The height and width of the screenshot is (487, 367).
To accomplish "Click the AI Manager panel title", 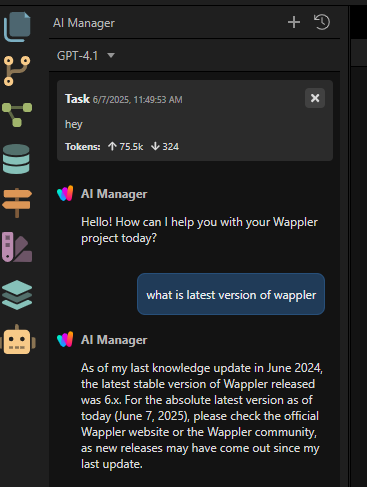I will pyautogui.click(x=84, y=23).
